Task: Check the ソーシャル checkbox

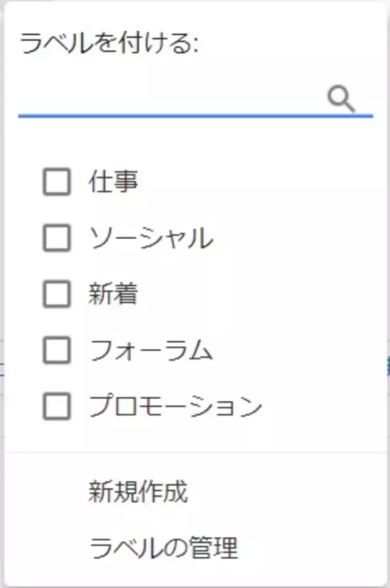Action: click(57, 239)
